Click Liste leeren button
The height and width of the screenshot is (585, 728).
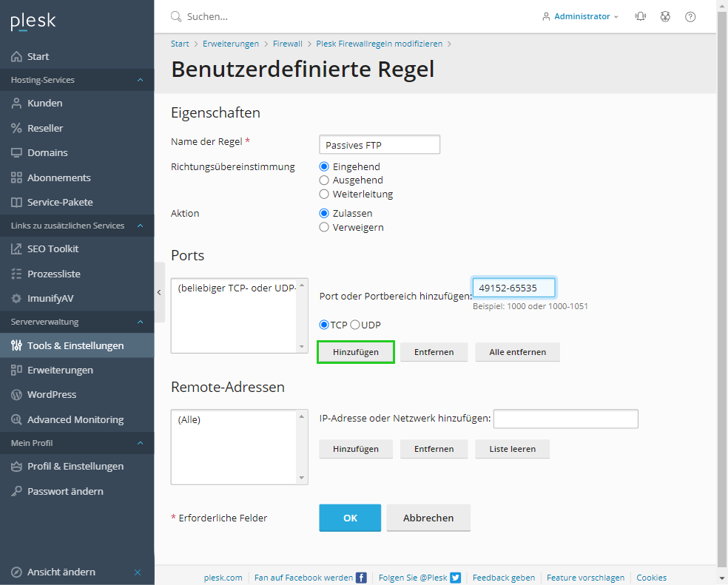click(x=513, y=449)
